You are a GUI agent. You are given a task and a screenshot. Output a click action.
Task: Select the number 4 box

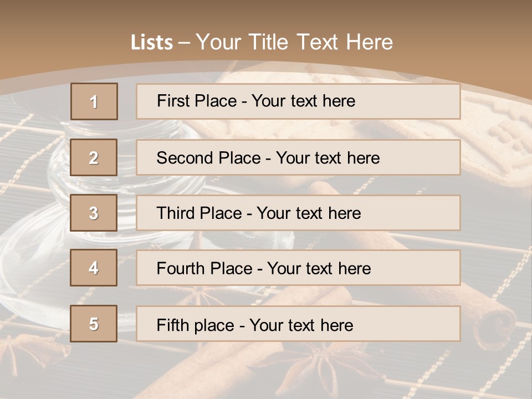(94, 268)
